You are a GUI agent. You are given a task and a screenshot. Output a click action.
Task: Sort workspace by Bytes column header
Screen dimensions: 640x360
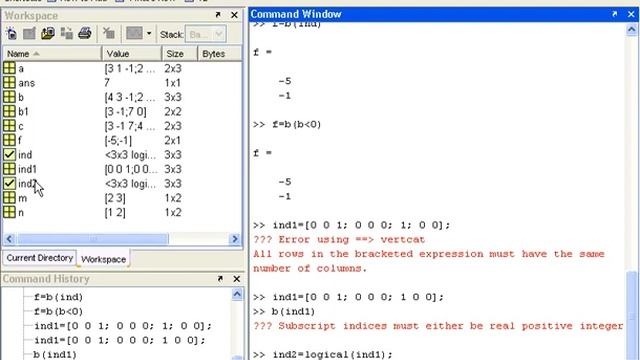220,54
